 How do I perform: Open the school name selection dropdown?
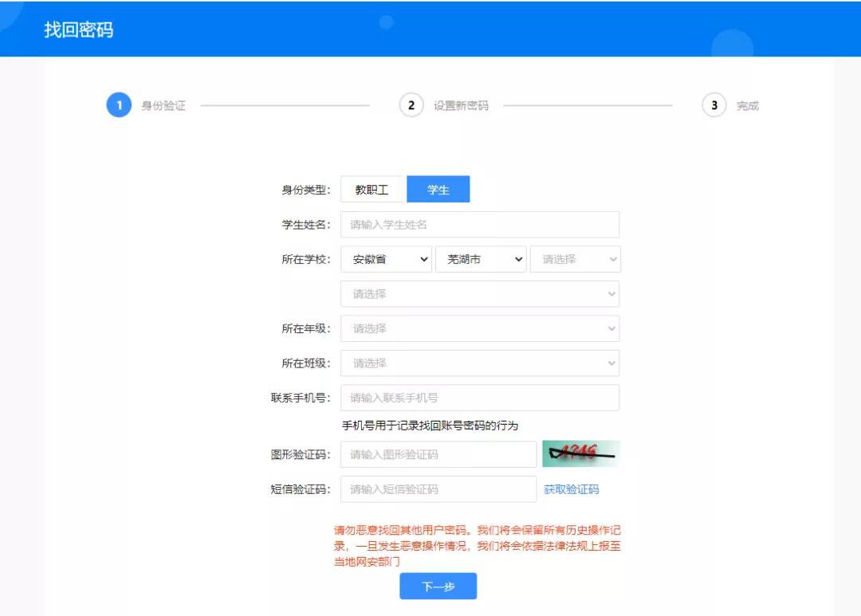click(x=479, y=294)
